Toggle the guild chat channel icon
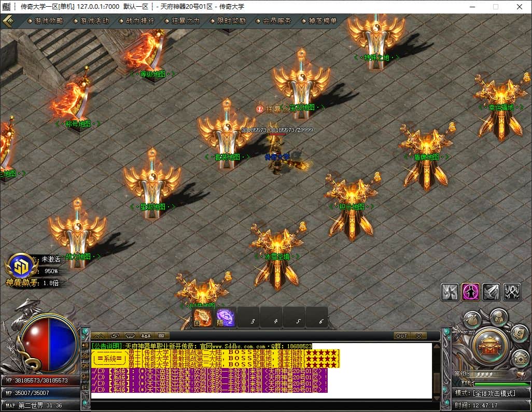 click(85, 365)
